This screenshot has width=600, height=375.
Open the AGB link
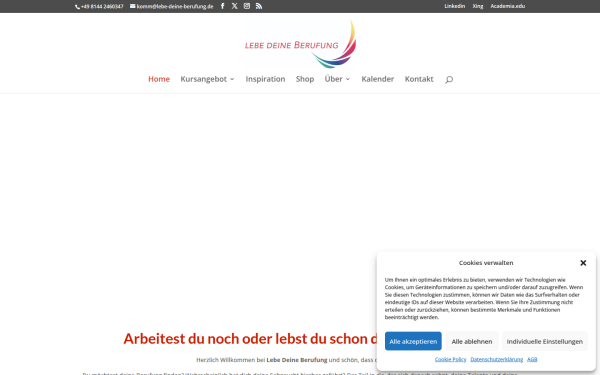point(532,359)
